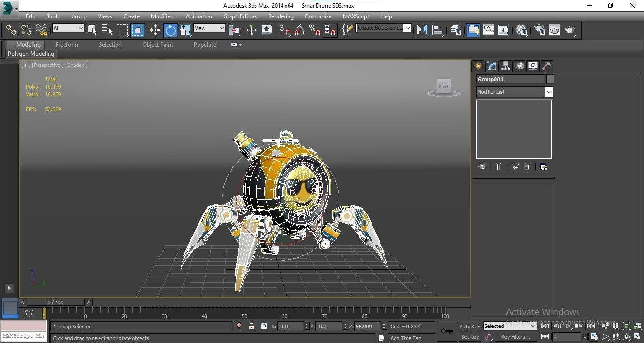Image resolution: width=644 pixels, height=343 pixels.
Task: Open the Edit menu
Action: click(31, 16)
